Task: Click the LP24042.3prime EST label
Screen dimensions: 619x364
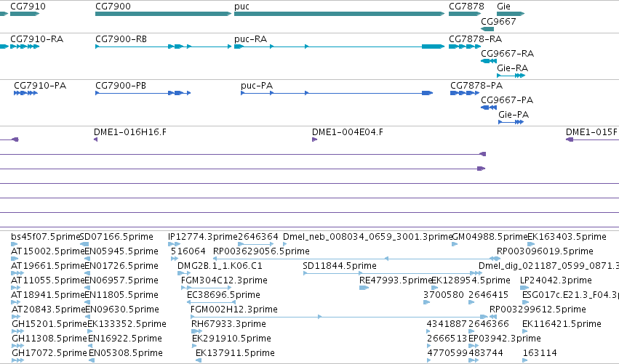Action: pos(556,280)
